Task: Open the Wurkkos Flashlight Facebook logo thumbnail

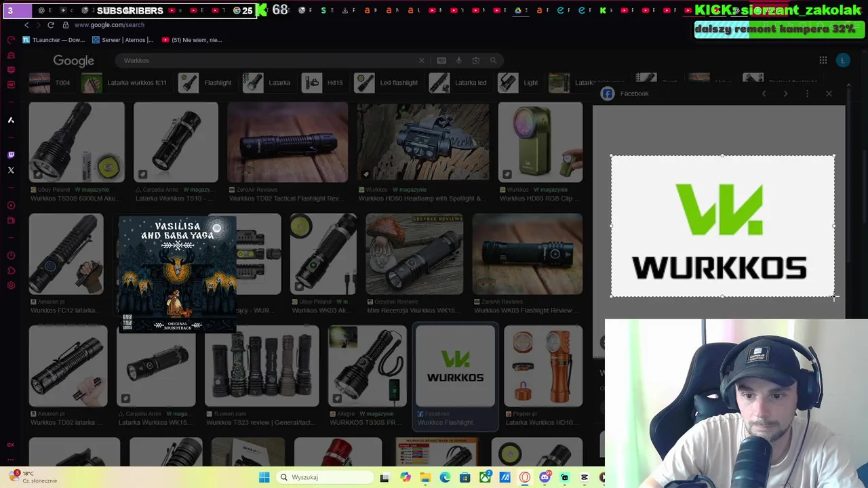Action: [455, 366]
